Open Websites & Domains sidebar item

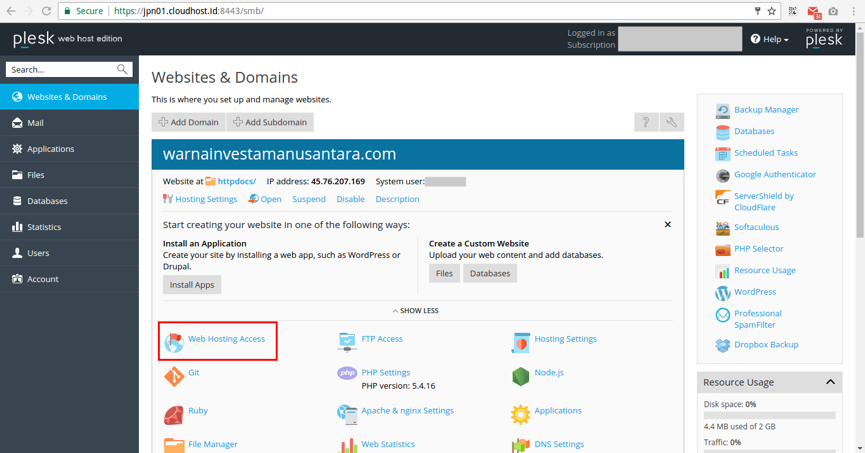coord(70,97)
